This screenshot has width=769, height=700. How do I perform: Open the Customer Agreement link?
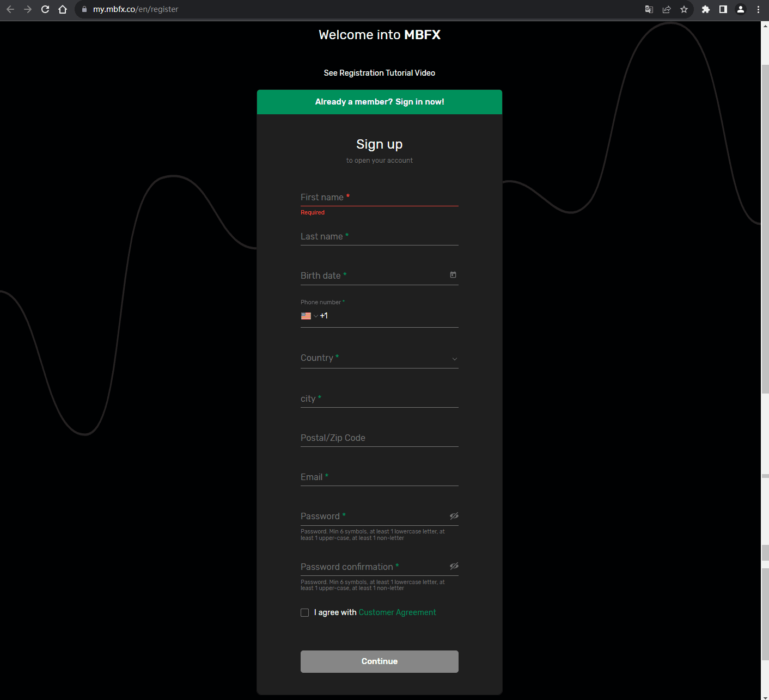[x=397, y=612]
